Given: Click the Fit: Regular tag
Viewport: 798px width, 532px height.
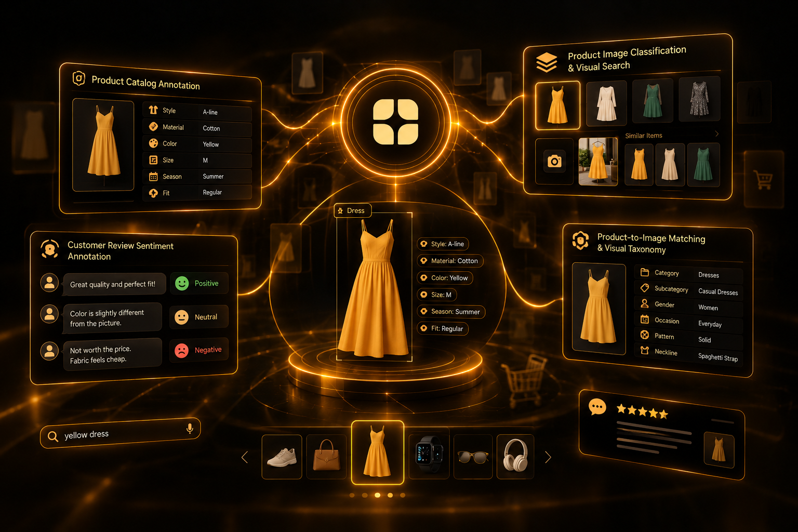Looking at the screenshot, I should pyautogui.click(x=443, y=329).
